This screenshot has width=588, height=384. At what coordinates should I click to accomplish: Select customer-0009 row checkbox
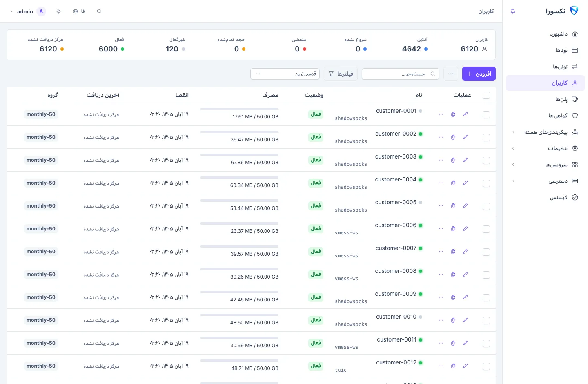point(486,298)
